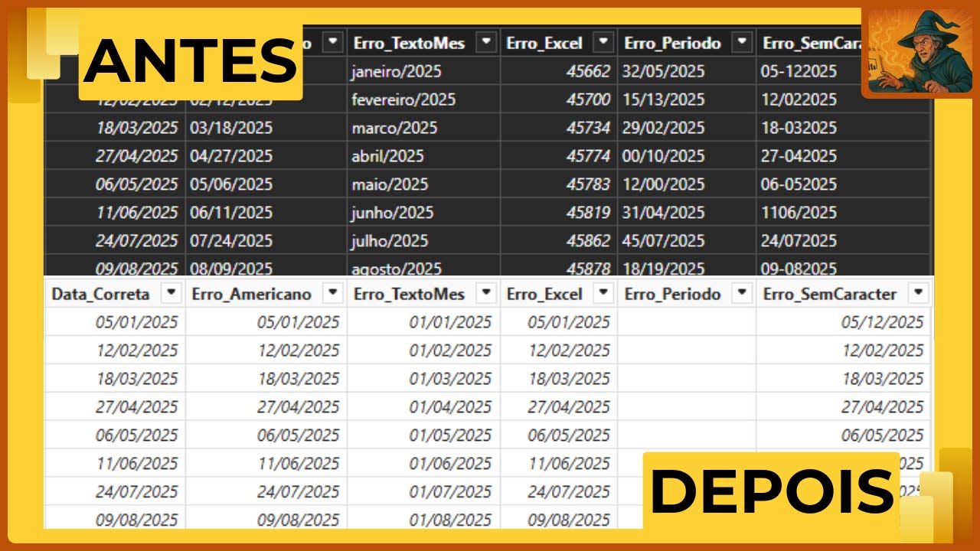Viewport: 980px width, 551px height.
Task: Click invalid date 15/13/2025
Action: pos(665,99)
